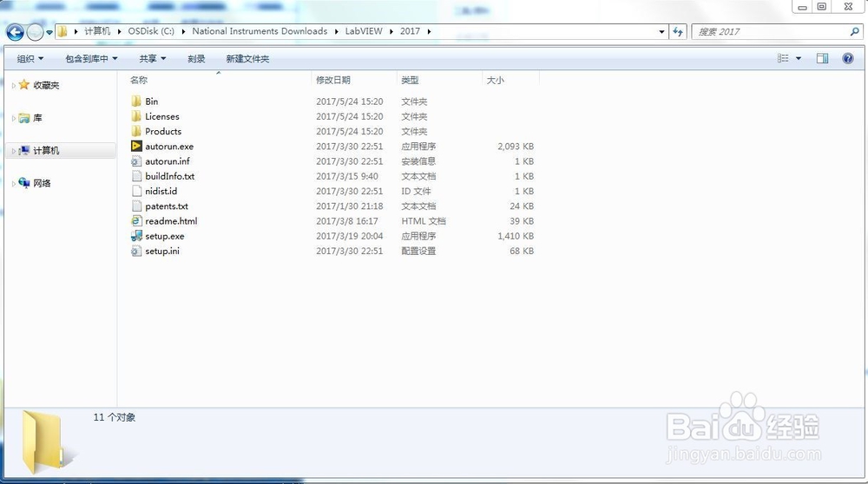Select the readme.html browser icon
The height and width of the screenshot is (484, 868).
(136, 220)
